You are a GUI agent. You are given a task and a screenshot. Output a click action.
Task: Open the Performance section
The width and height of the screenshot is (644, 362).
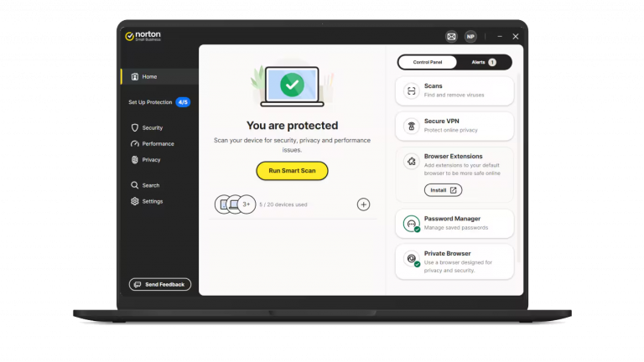[157, 143]
